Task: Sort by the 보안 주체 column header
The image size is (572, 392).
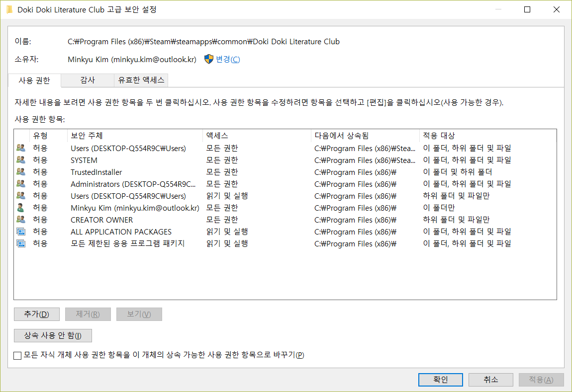Action: pyautogui.click(x=135, y=136)
